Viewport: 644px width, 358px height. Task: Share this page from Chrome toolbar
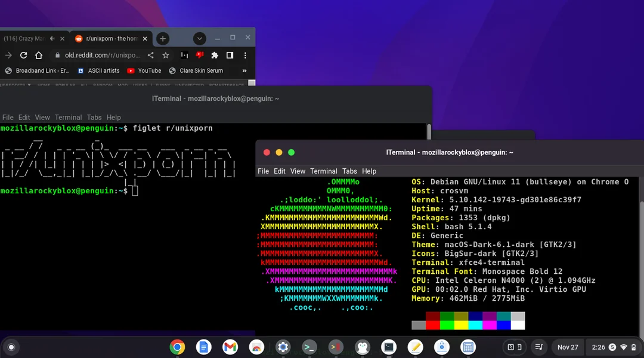[x=151, y=55]
